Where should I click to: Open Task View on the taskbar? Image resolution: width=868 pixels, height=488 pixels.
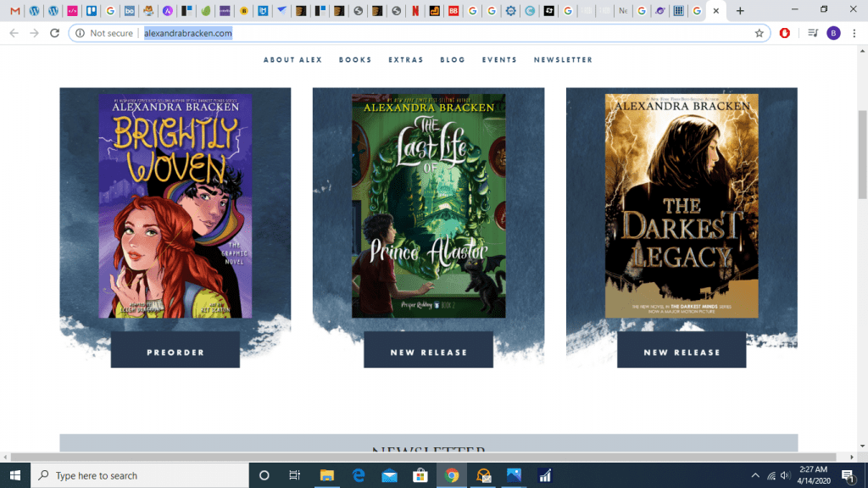point(294,475)
